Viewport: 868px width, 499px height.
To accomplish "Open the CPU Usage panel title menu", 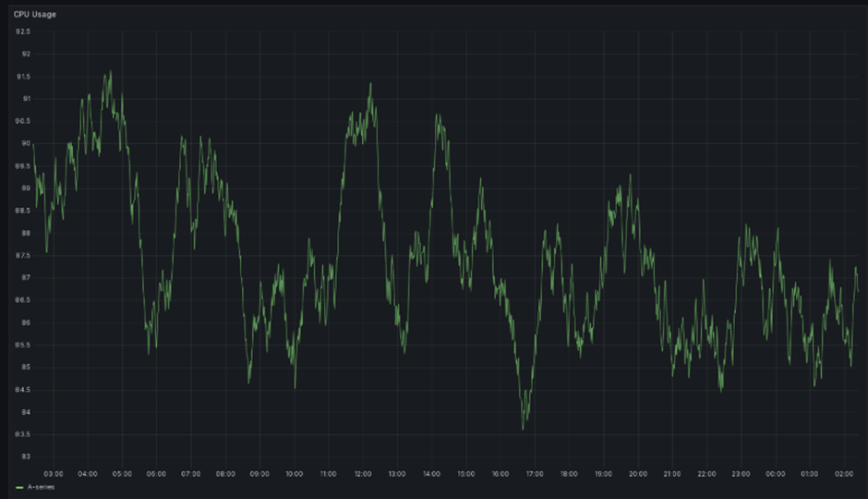I will click(35, 15).
